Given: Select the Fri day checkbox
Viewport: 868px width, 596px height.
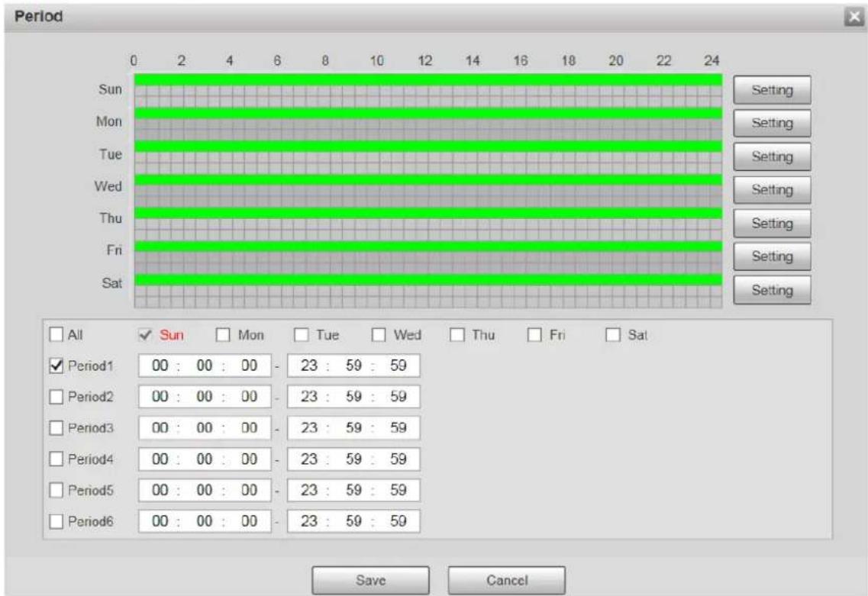Looking at the screenshot, I should (534, 335).
